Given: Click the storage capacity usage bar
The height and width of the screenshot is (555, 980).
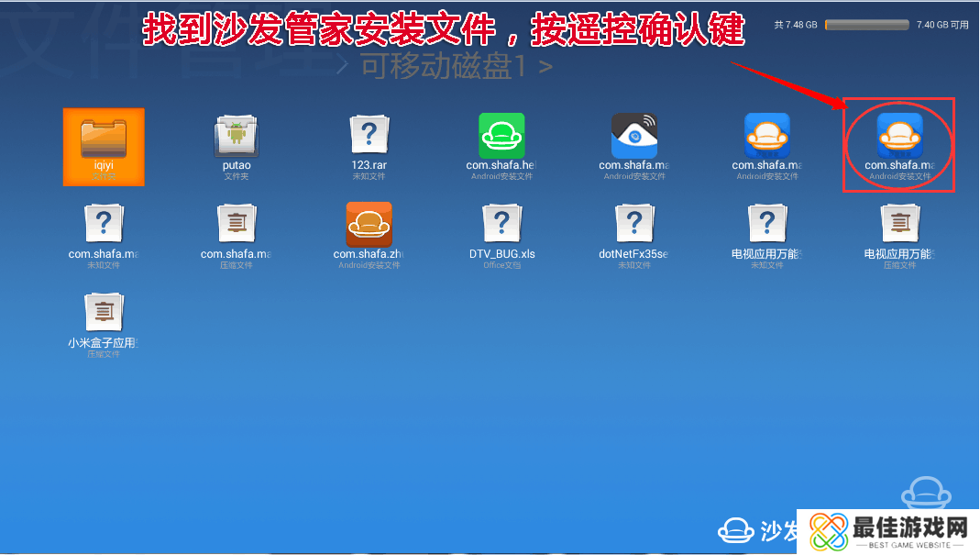Looking at the screenshot, I should 866,25.
